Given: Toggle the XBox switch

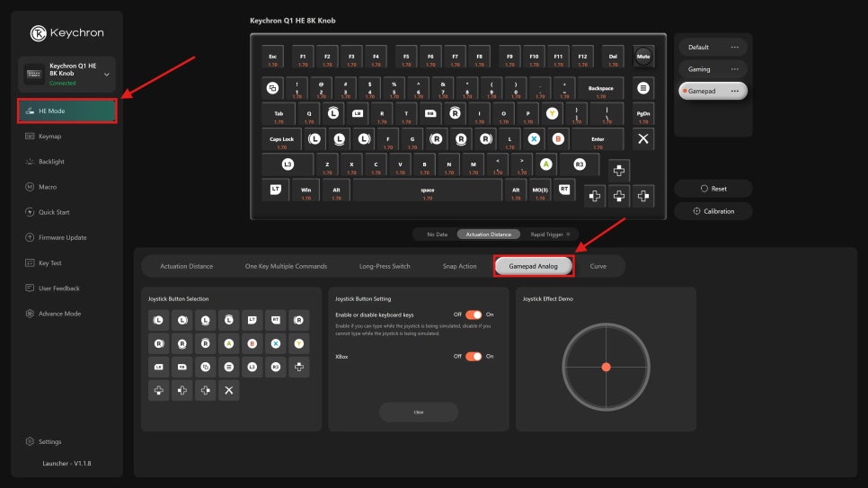Looking at the screenshot, I should 474,356.
